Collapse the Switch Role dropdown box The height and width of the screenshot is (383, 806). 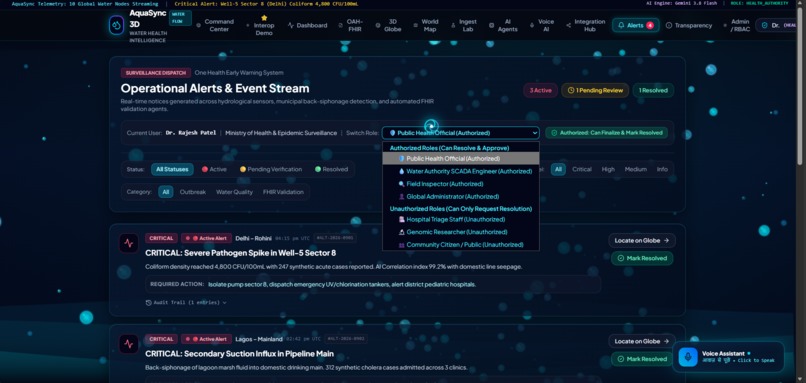(x=461, y=133)
